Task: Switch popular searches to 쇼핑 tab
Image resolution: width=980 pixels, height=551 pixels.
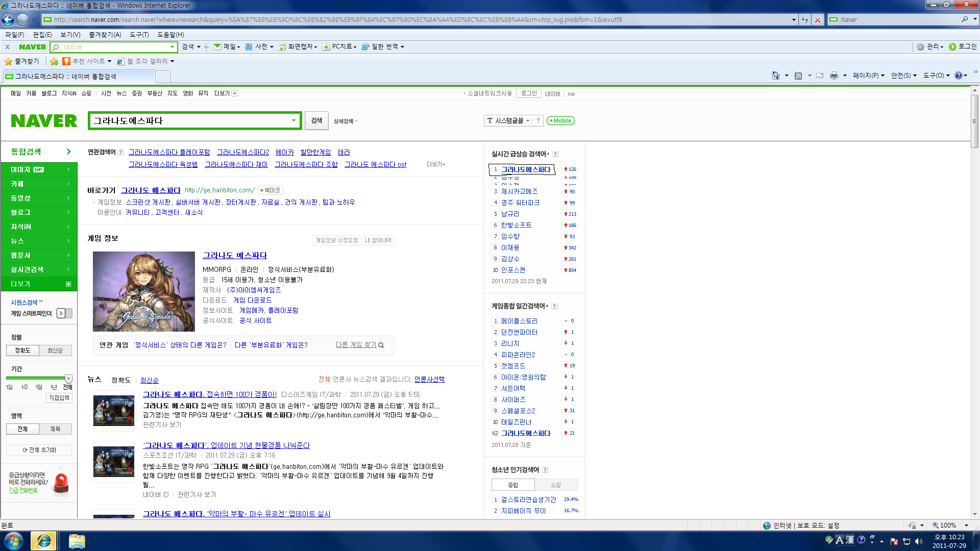Action: point(556,485)
